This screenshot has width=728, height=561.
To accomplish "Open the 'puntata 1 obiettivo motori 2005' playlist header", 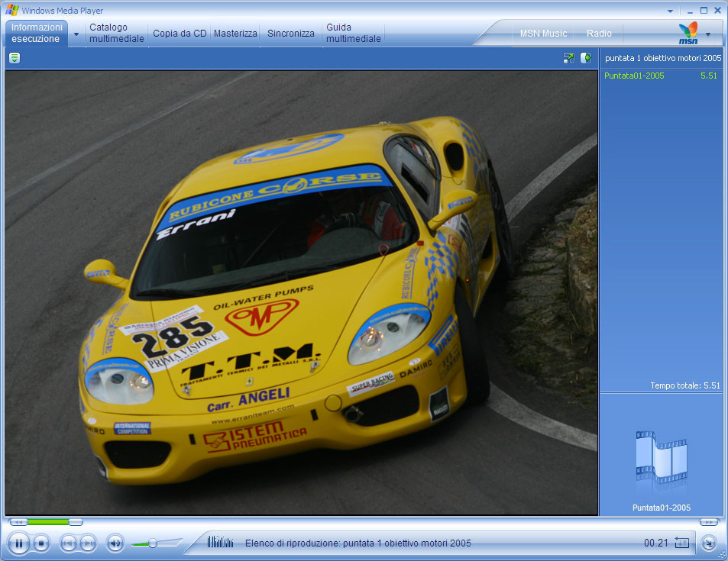I will coord(663,58).
